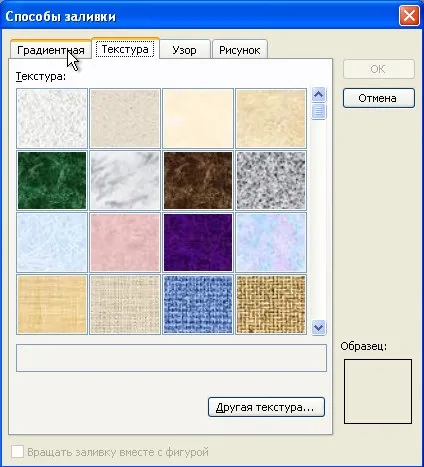Pick the brown marble texture swatch
This screenshot has width=424, height=467.
pos(198,180)
